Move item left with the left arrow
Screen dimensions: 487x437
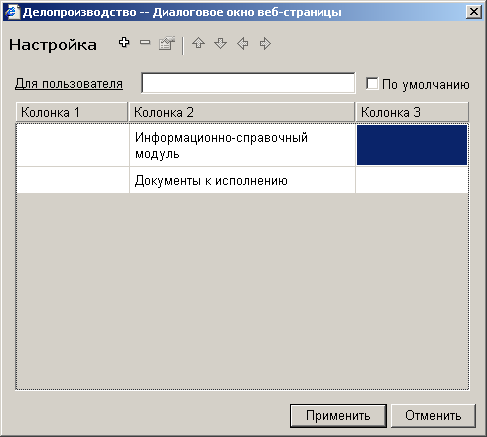point(242,44)
